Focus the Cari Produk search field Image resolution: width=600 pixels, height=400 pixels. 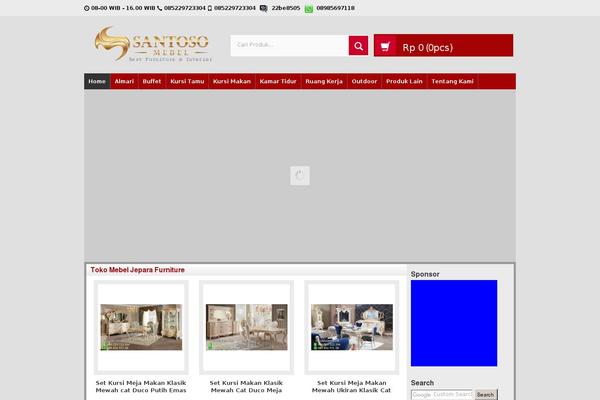click(x=290, y=46)
